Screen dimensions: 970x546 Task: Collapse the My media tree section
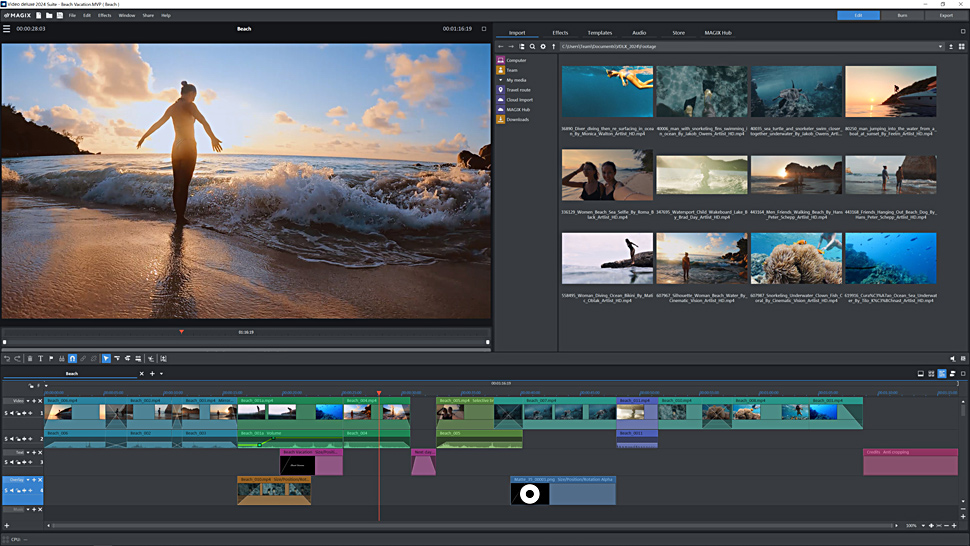[x=500, y=80]
